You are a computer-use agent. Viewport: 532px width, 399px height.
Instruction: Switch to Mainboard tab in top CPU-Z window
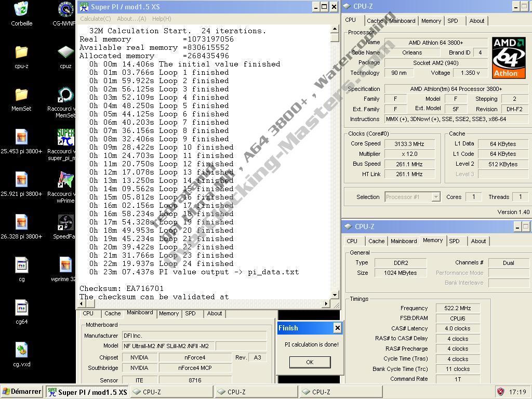coord(402,21)
